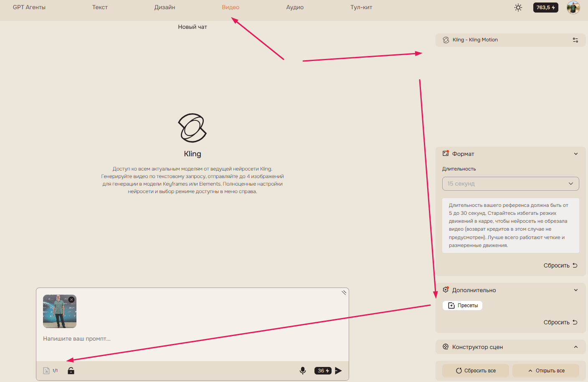Open model settings sliders icon

click(575, 40)
